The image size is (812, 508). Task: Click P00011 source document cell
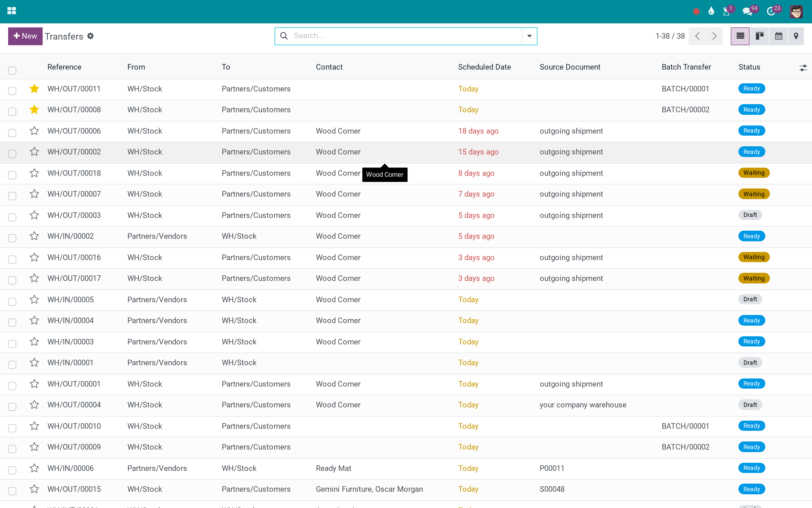[552, 468]
